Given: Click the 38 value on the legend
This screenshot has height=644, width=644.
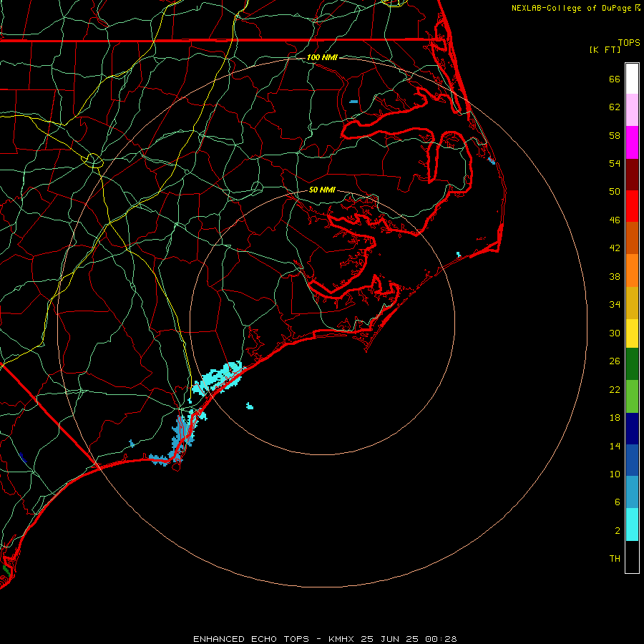Looking at the screenshot, I should tap(615, 276).
